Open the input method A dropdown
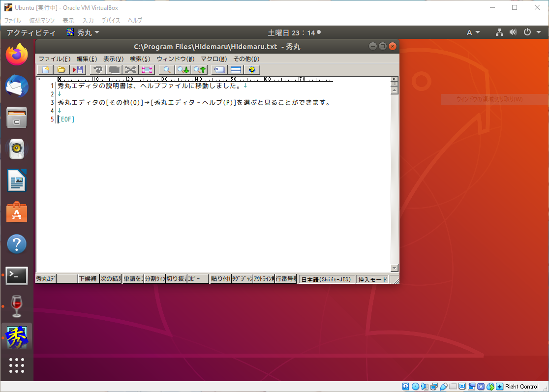The width and height of the screenshot is (549, 392). [473, 32]
